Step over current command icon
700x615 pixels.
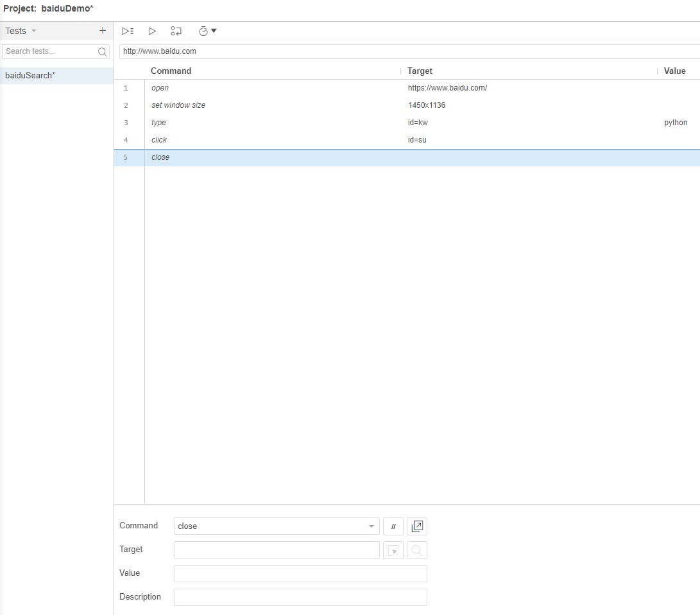[176, 31]
